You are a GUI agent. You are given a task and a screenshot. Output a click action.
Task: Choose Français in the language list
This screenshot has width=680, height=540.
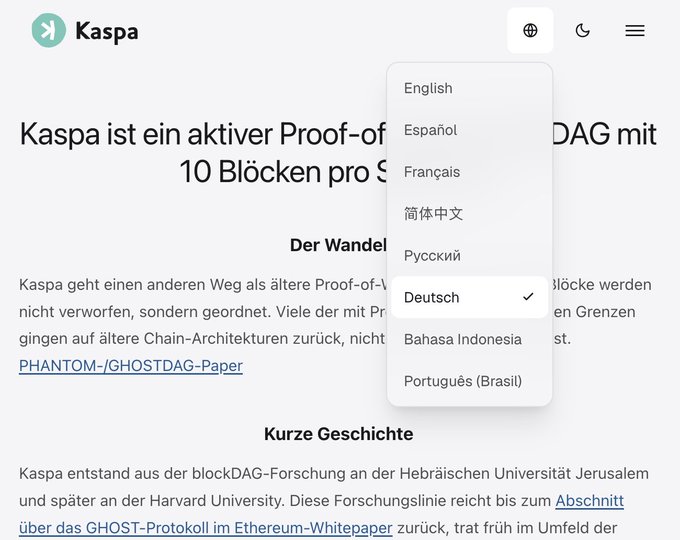click(x=470, y=172)
